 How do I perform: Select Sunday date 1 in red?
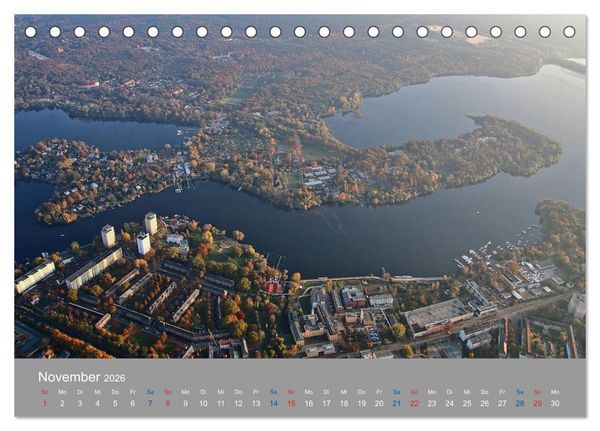coord(45,403)
